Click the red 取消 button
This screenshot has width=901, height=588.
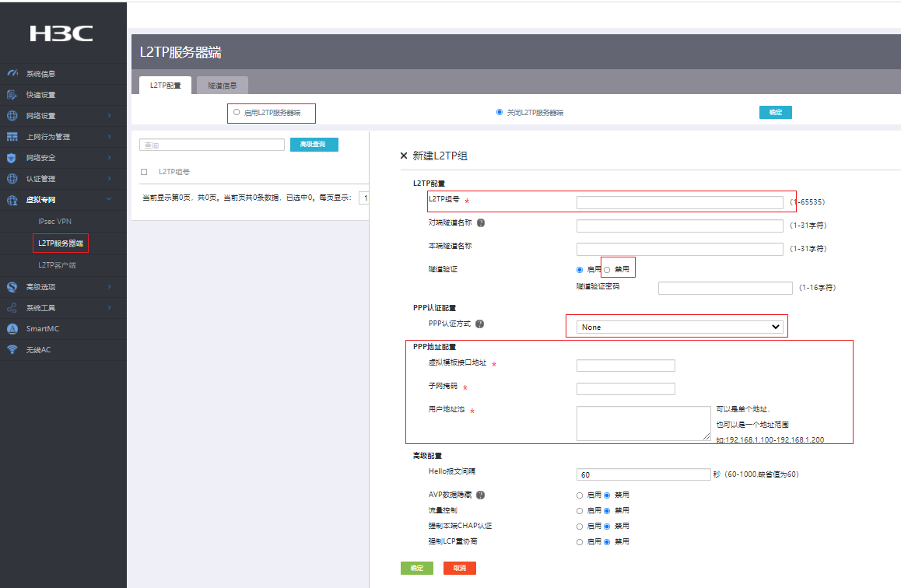click(460, 568)
